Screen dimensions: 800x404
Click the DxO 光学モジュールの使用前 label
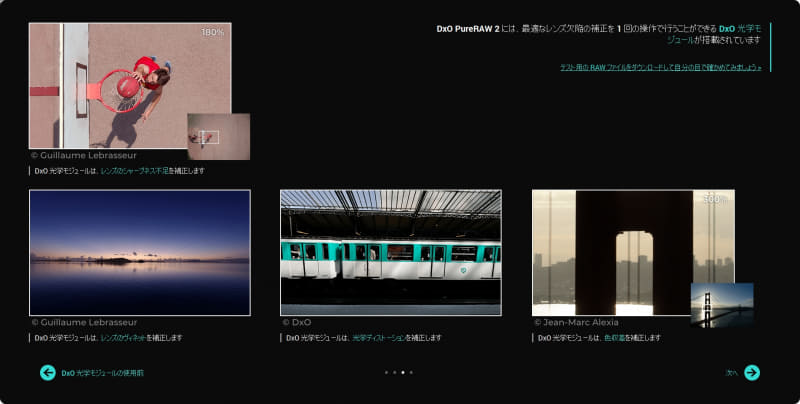[103, 373]
